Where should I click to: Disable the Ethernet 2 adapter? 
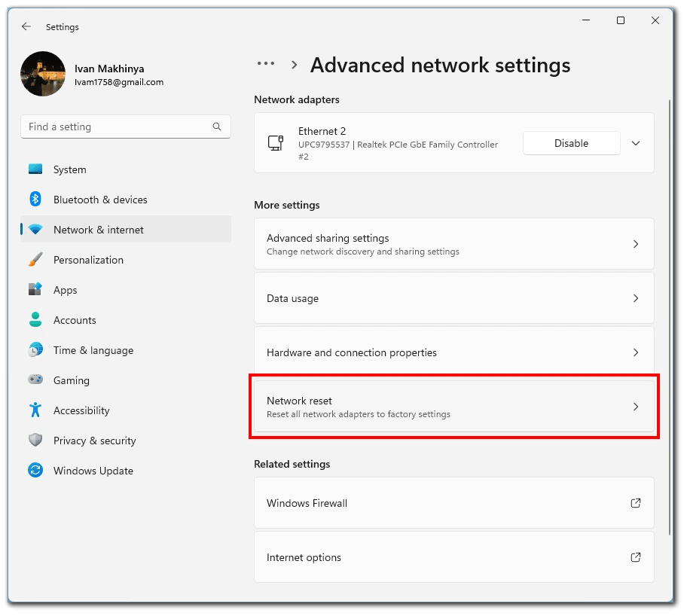571,143
